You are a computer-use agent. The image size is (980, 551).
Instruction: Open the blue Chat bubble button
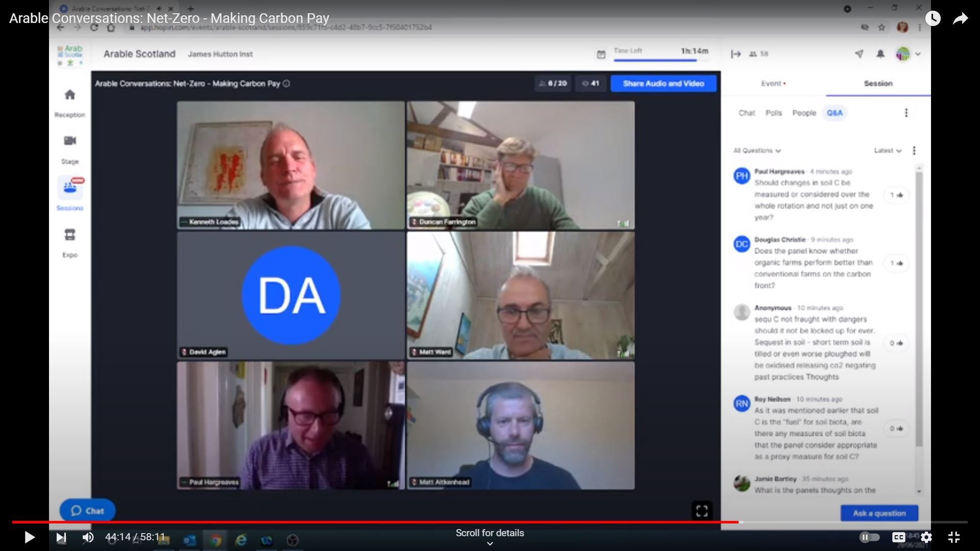[87, 511]
